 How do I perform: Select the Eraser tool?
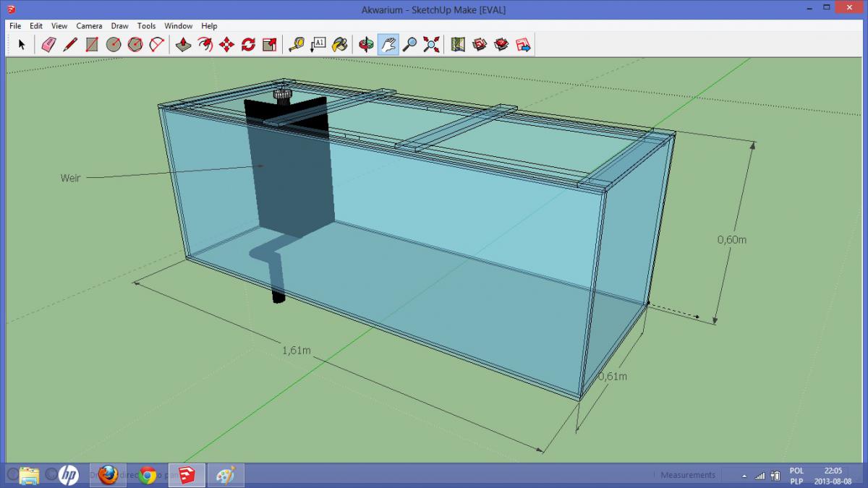(48, 45)
